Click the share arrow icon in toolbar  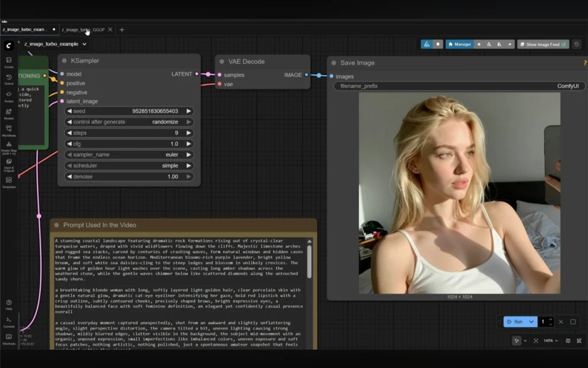(509, 44)
